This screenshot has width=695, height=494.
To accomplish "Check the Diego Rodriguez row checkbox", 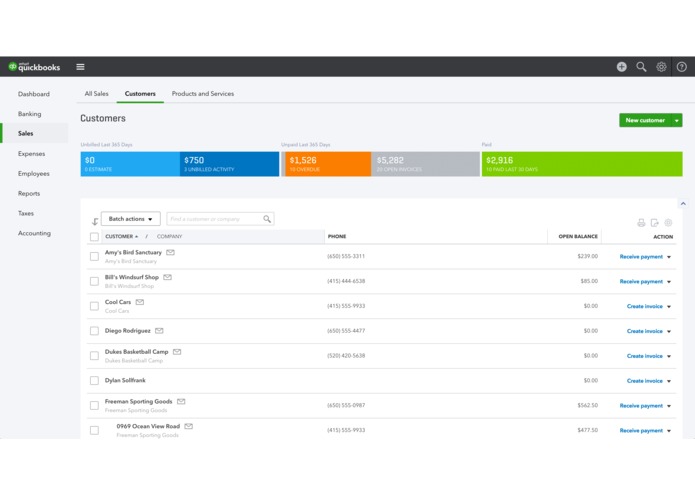I will click(94, 331).
